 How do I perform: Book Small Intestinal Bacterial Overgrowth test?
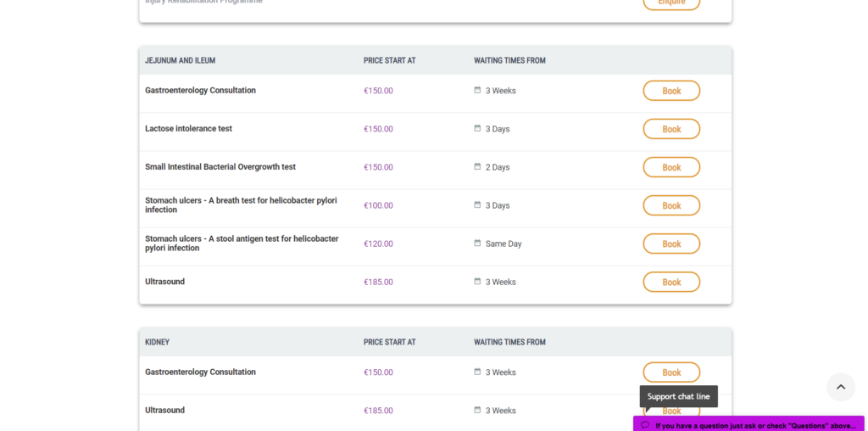[x=671, y=167]
